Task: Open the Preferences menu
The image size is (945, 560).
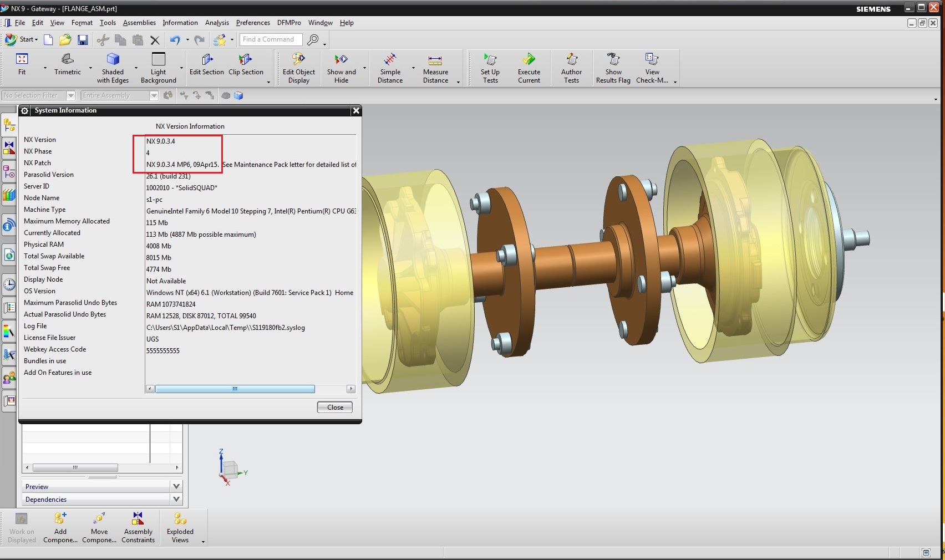Action: click(x=253, y=23)
